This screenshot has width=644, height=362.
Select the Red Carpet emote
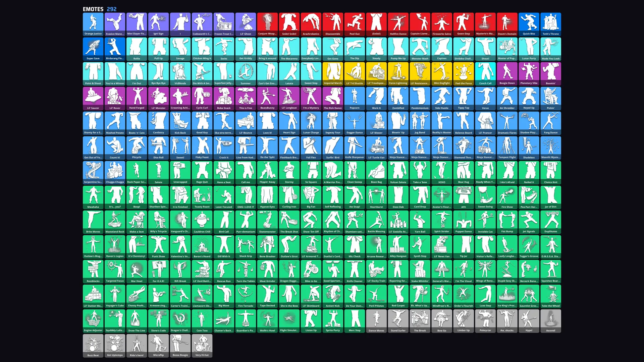tap(398, 296)
